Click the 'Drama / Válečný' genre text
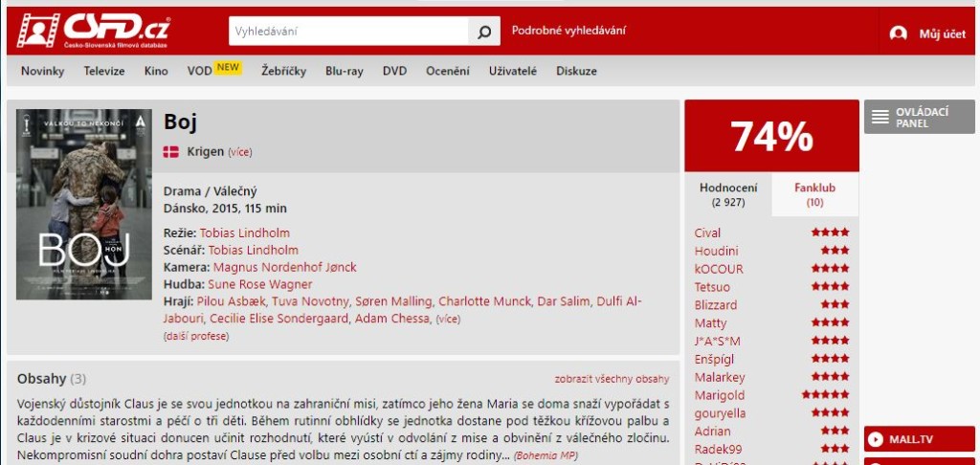Image resolution: width=980 pixels, height=465 pixels. (210, 191)
